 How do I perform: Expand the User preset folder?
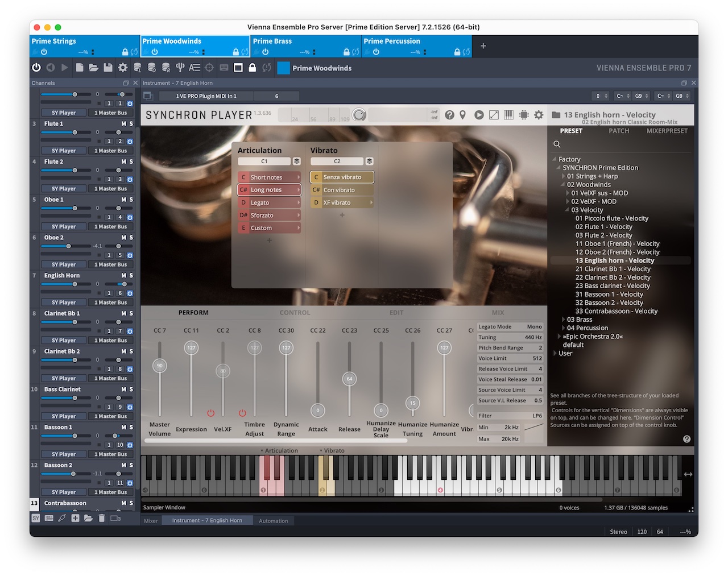pos(555,353)
